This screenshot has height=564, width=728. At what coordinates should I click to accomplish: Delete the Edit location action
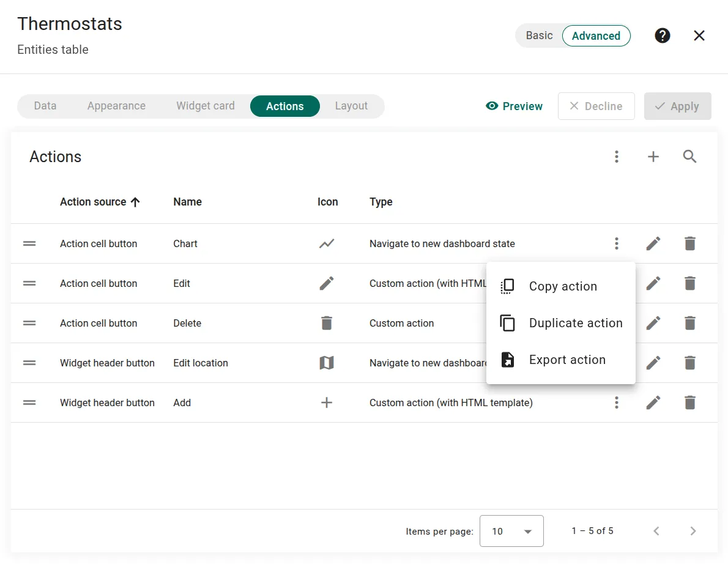click(690, 363)
